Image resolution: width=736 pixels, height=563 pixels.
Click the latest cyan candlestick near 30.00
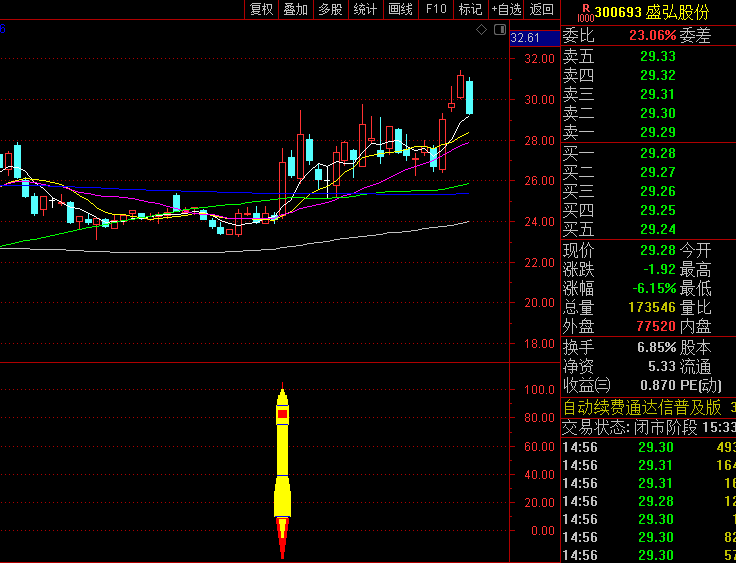(x=469, y=97)
